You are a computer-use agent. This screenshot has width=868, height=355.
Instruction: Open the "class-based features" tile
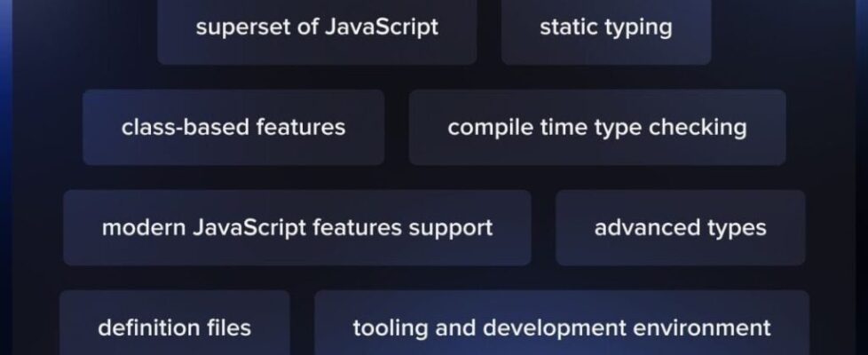(233, 128)
